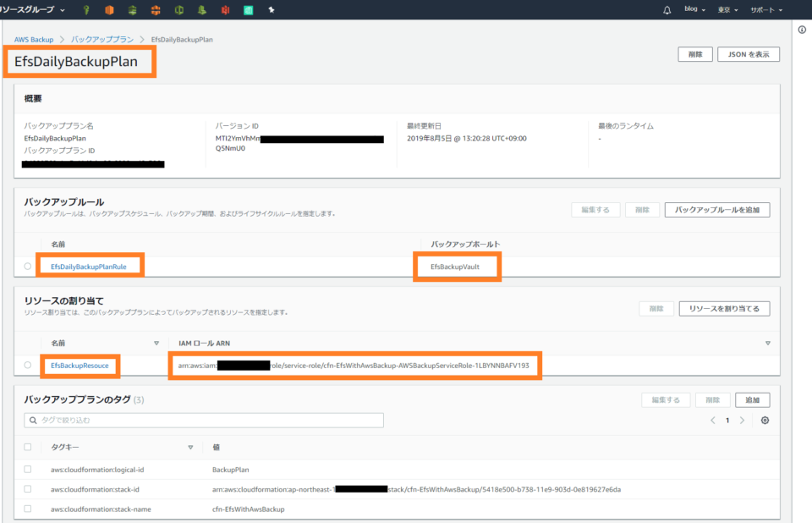Select the radio button for EfsBackupResouce

pyautogui.click(x=26, y=366)
